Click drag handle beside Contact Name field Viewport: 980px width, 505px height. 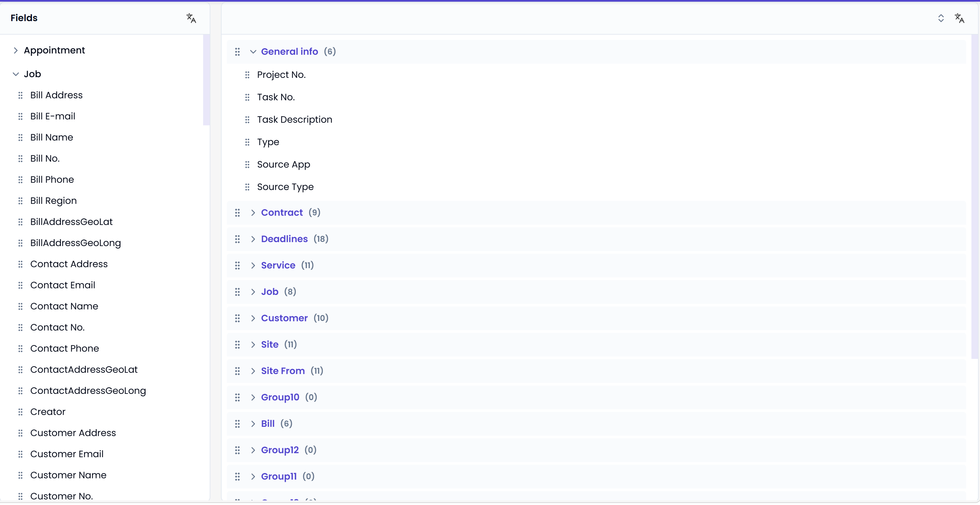[x=20, y=306]
